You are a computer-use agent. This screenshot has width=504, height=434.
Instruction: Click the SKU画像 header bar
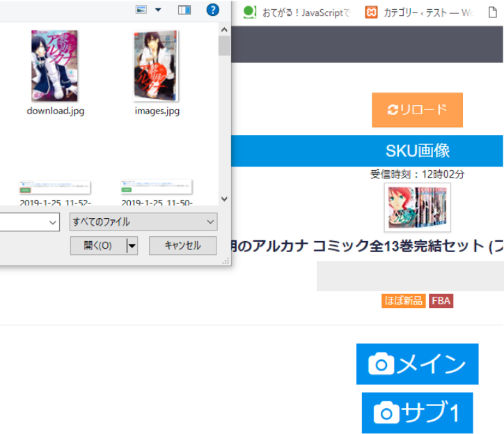pos(367,151)
